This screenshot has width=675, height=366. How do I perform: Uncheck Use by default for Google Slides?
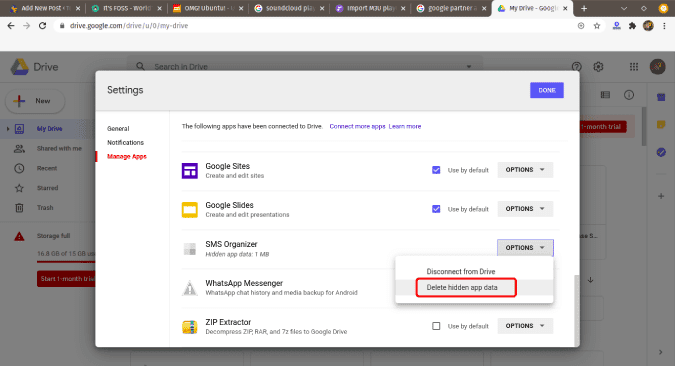[x=436, y=209]
